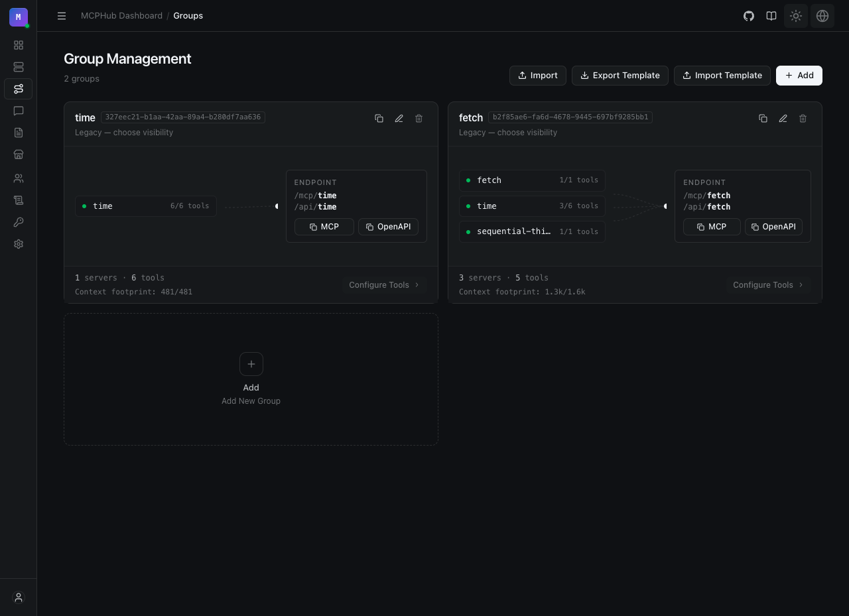
Task: Click the Import button
Action: pos(538,76)
